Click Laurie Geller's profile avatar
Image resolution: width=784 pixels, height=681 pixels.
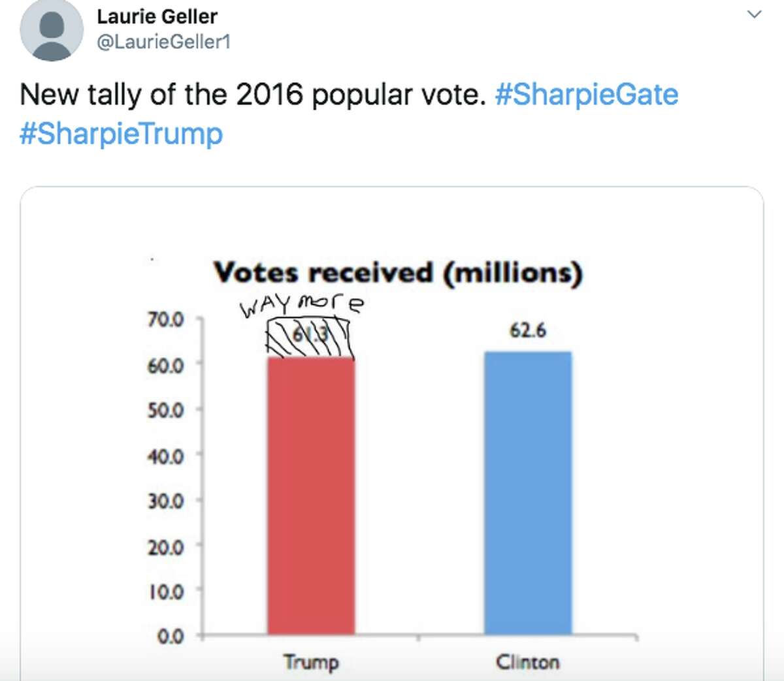[52, 30]
